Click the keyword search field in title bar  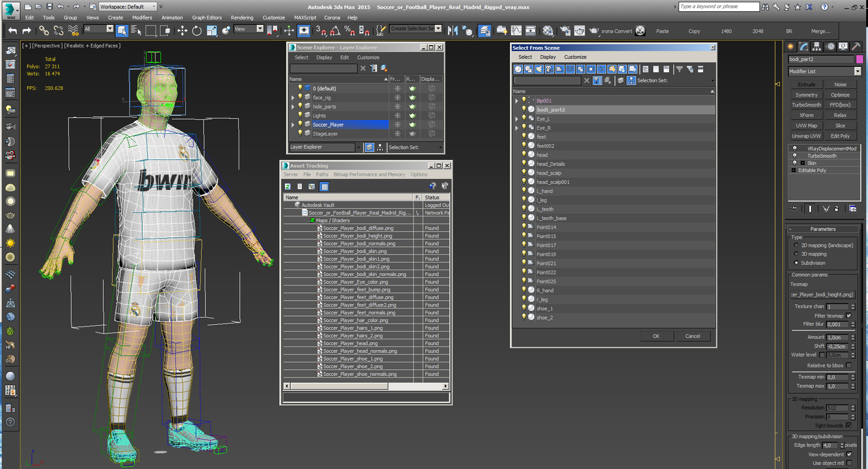coord(718,6)
